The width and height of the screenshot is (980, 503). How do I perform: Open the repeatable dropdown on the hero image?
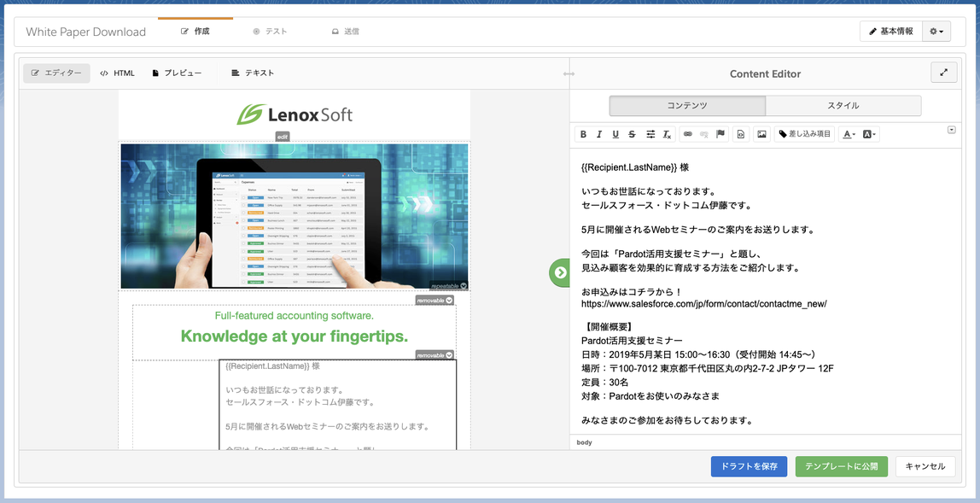(449, 285)
